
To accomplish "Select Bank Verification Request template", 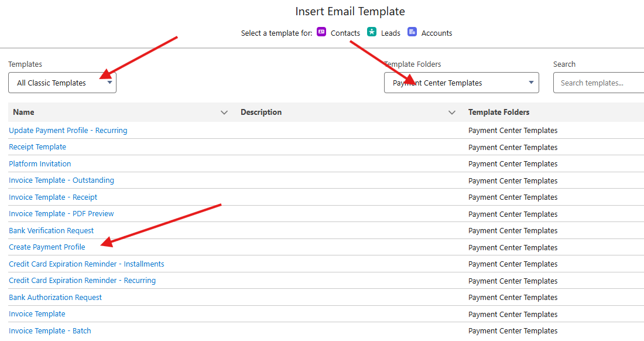I will point(52,230).
